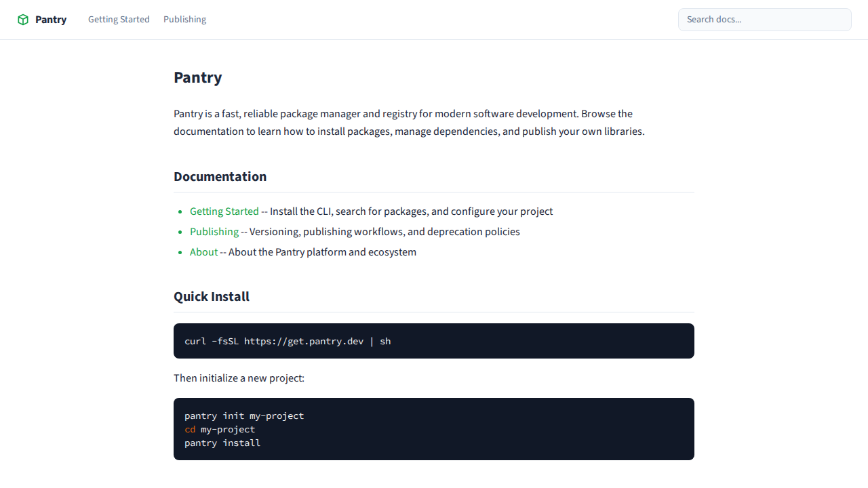868x488 pixels.
Task: Click the "cd my-project" code line
Action: [x=220, y=429]
